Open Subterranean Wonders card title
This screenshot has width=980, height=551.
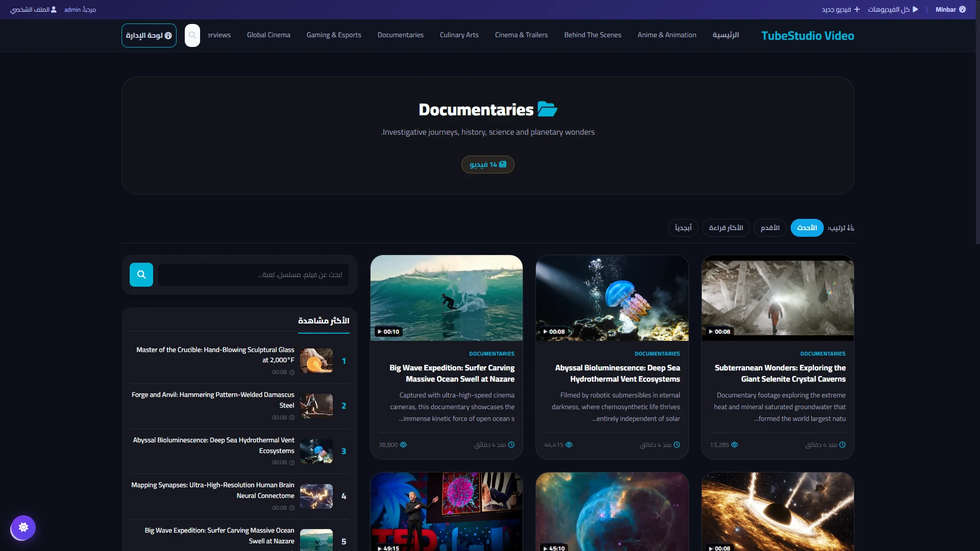(x=780, y=373)
